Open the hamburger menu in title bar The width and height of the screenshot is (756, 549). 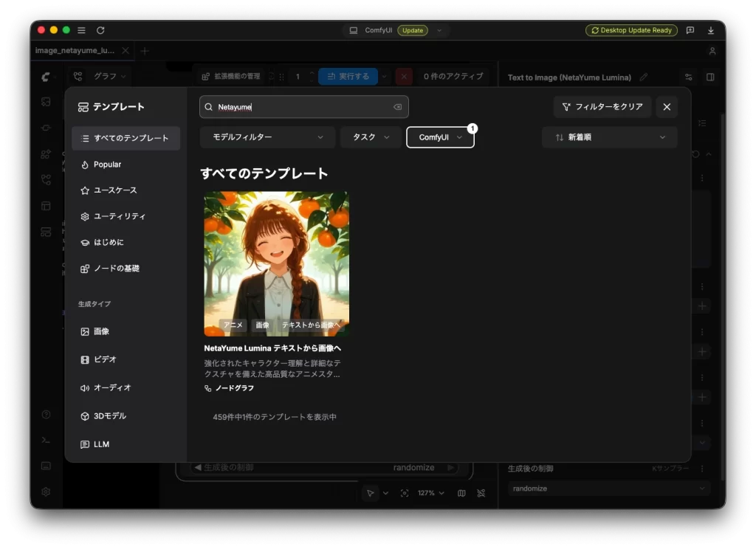pos(81,30)
